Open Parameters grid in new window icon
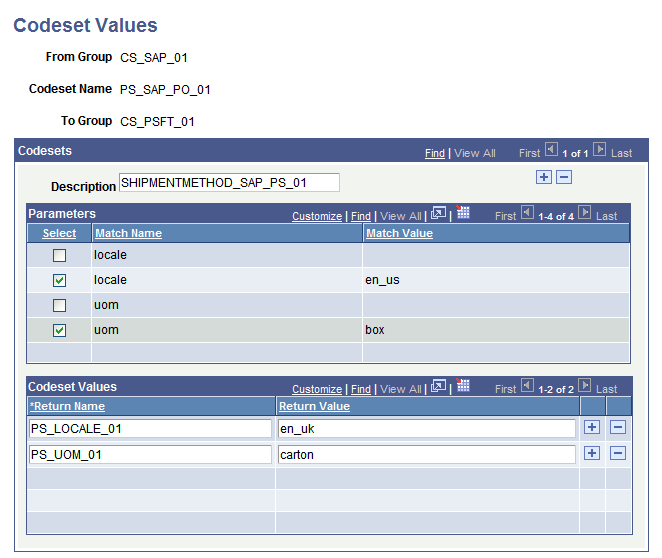The width and height of the screenshot is (662, 558). [x=438, y=213]
